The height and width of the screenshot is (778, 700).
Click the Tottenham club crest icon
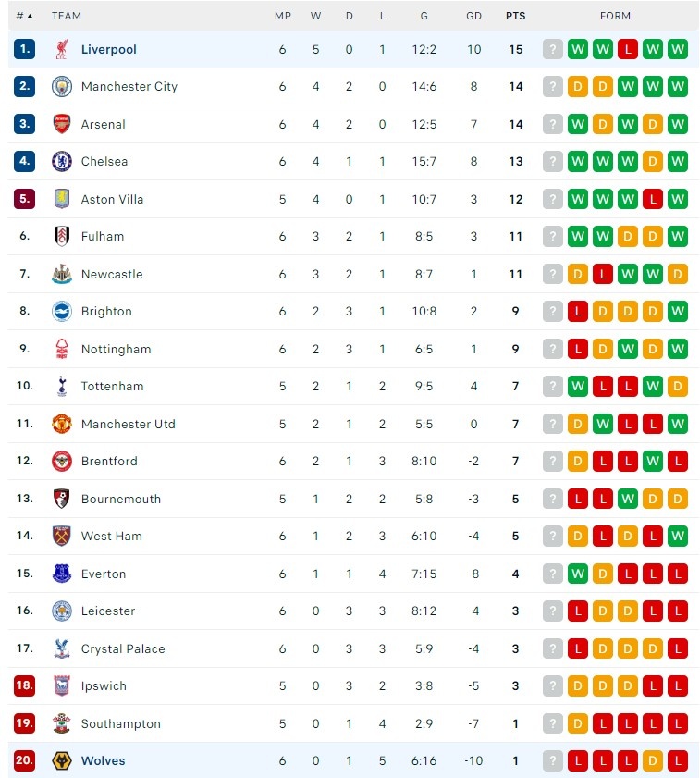click(x=62, y=386)
